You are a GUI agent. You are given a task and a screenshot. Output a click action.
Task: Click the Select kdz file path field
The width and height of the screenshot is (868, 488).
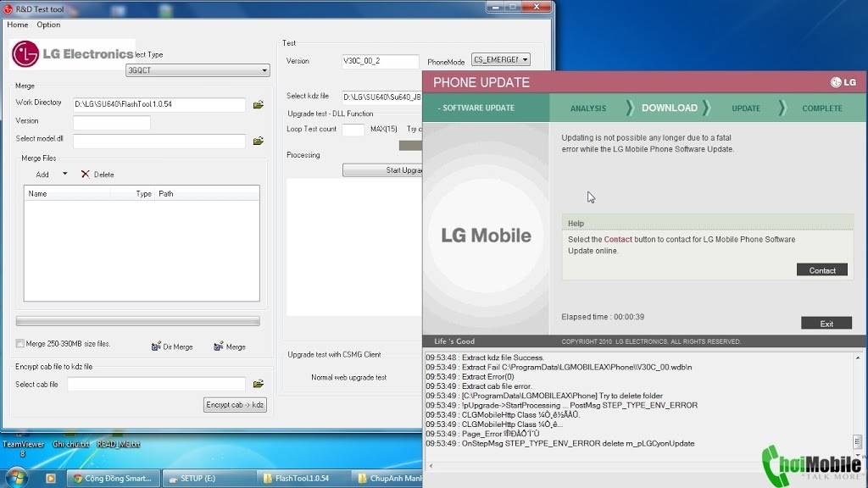[382, 97]
